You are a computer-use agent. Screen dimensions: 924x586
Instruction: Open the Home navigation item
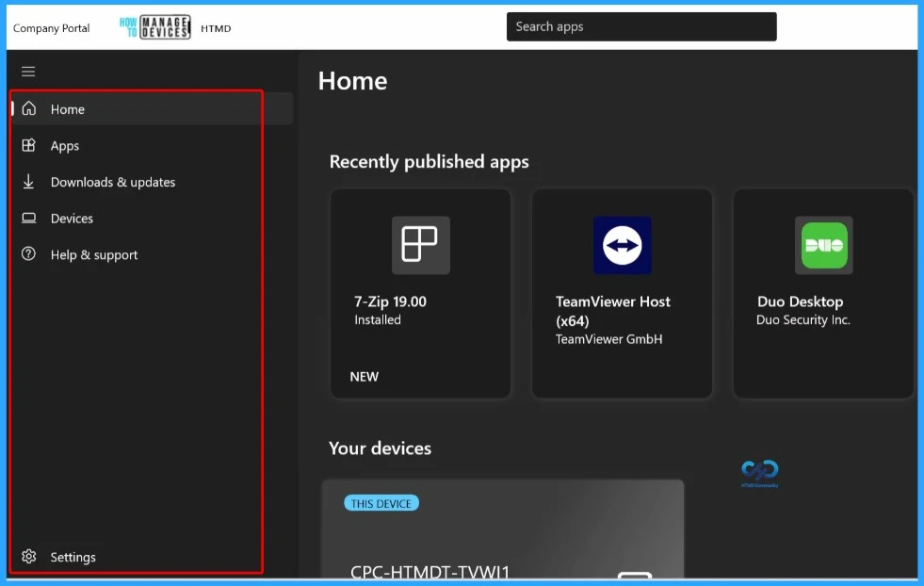[152, 108]
